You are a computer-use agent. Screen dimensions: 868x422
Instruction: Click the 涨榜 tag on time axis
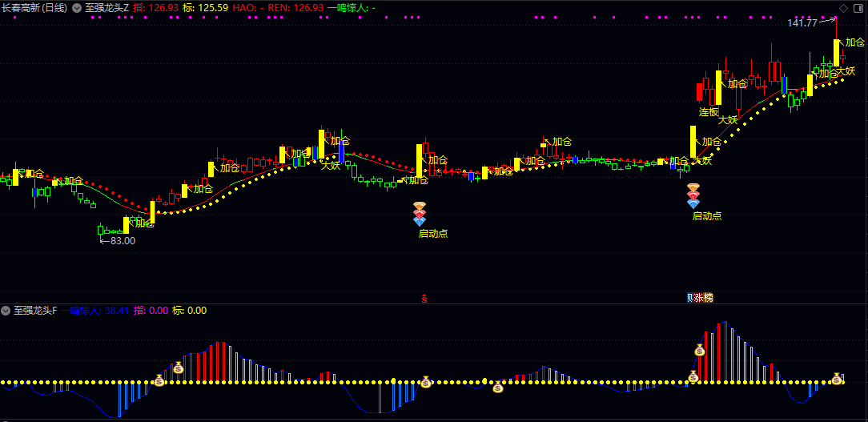pyautogui.click(x=704, y=298)
